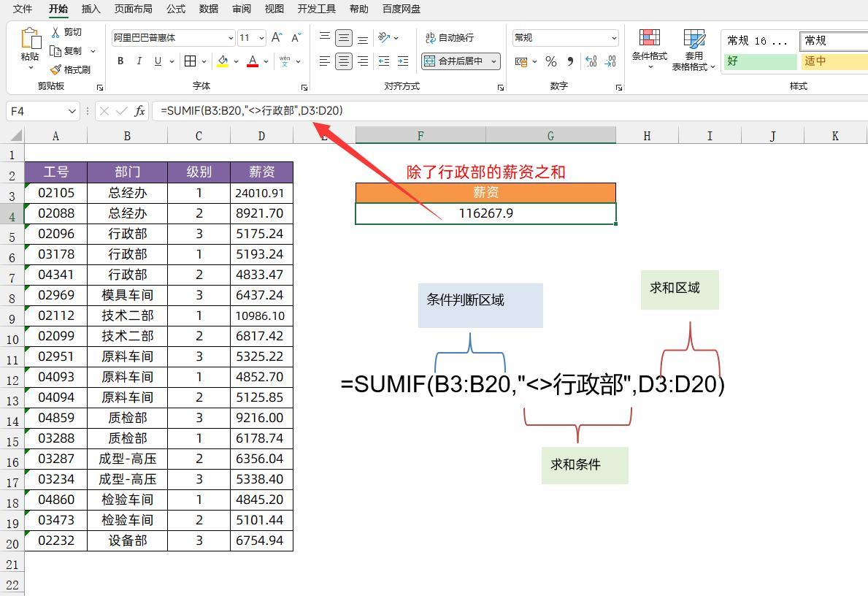The width and height of the screenshot is (868, 596).
Task: Toggle Italic formatting
Action: coord(139,61)
